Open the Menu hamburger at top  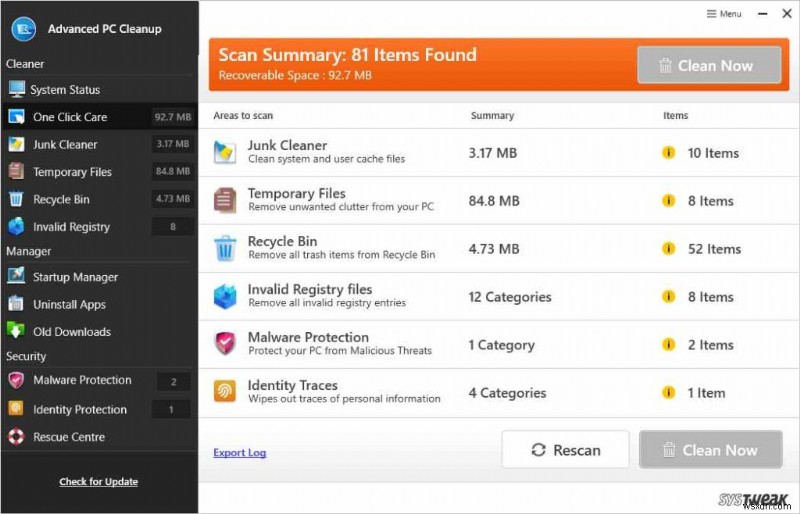(724, 14)
